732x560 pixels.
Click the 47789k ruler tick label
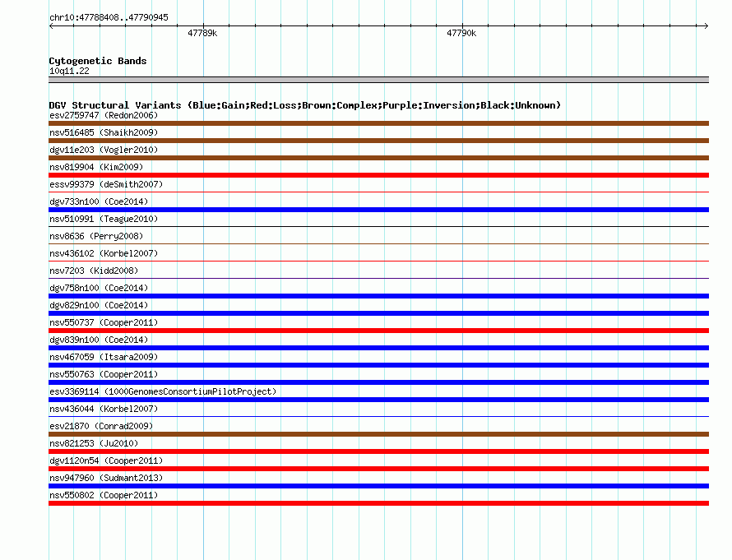pos(202,33)
